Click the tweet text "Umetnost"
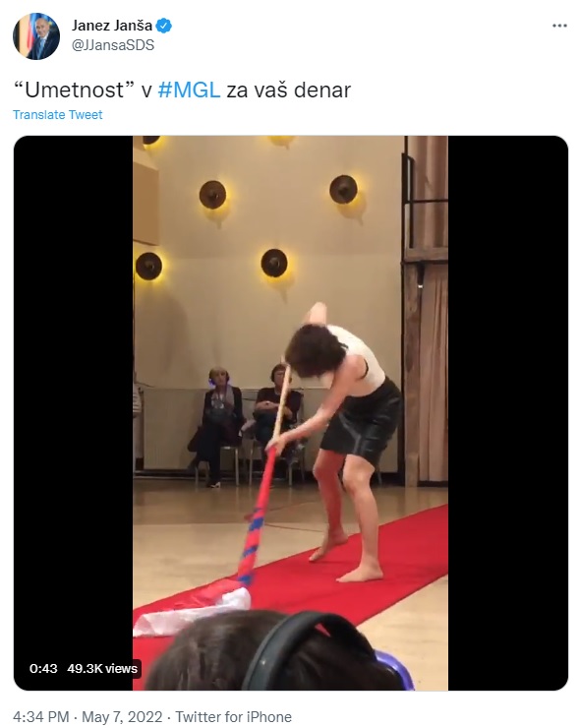This screenshot has height=728, width=580. tap(75, 91)
